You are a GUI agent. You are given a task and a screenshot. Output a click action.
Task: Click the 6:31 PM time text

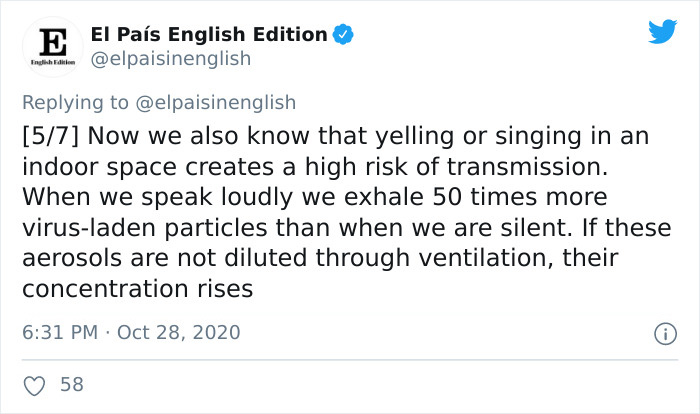click(60, 332)
